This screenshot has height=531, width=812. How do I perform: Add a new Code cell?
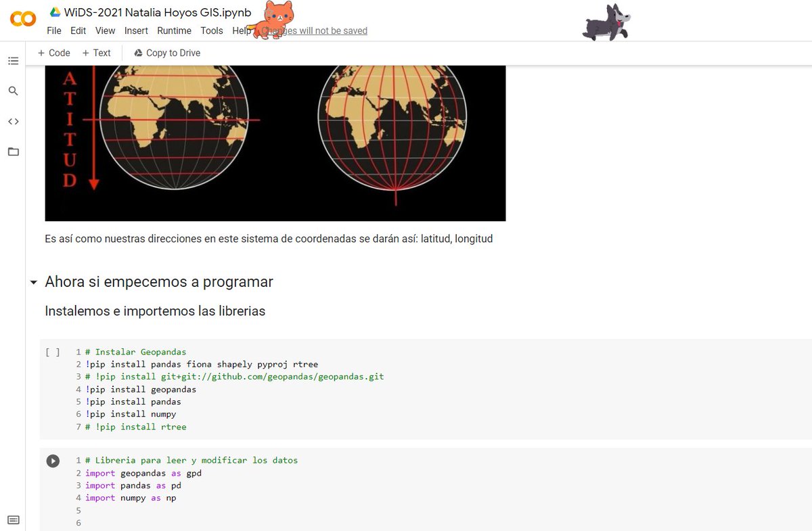(x=53, y=53)
